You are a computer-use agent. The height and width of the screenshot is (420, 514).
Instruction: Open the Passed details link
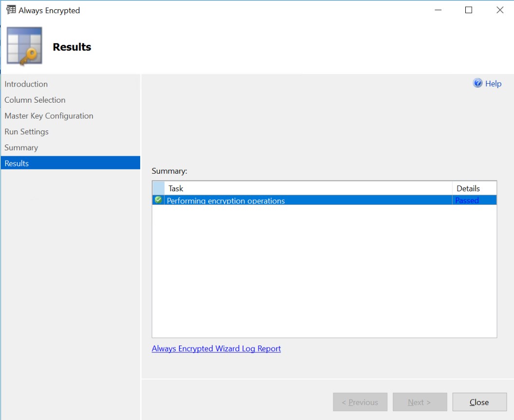point(467,201)
